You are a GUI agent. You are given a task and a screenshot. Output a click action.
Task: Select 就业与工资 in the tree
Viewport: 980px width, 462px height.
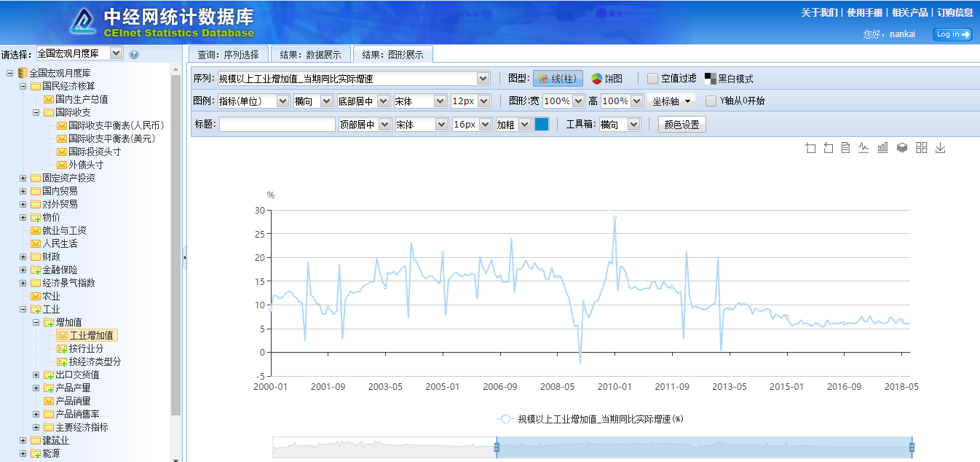pyautogui.click(x=58, y=230)
